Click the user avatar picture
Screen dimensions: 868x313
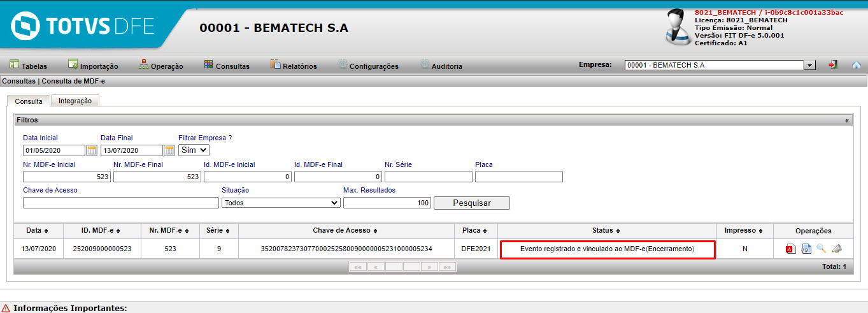click(x=678, y=27)
